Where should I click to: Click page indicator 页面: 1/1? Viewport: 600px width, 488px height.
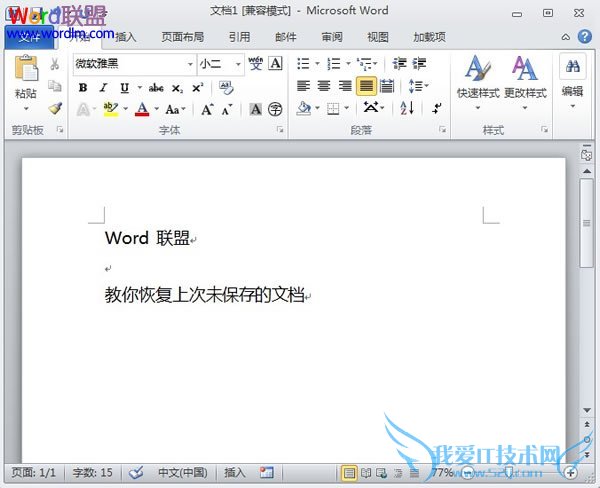34,473
